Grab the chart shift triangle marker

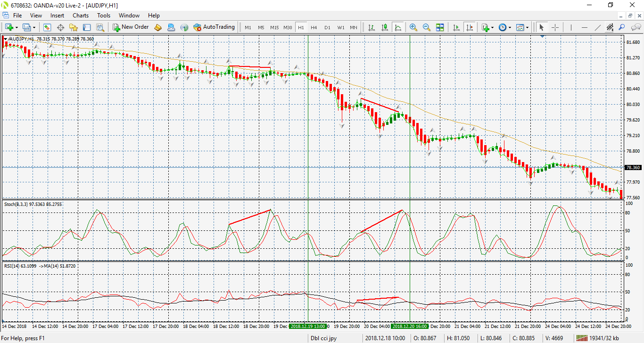543,36
